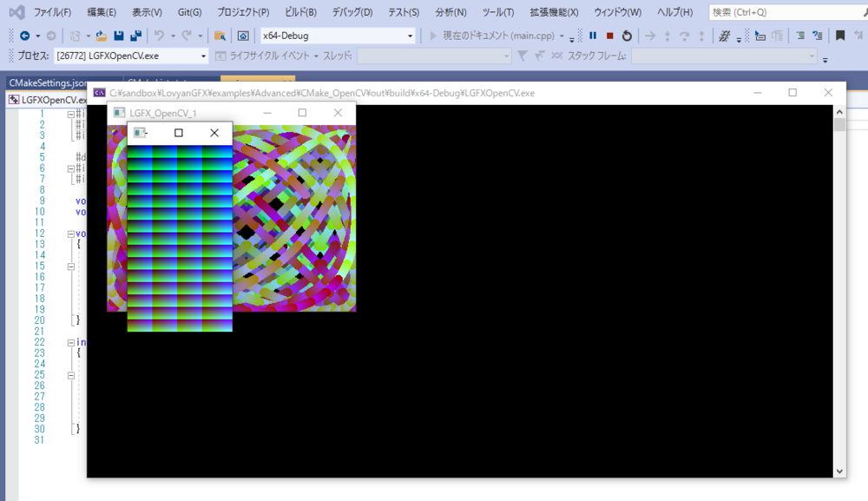Click the console window scroll-down arrow

(839, 471)
